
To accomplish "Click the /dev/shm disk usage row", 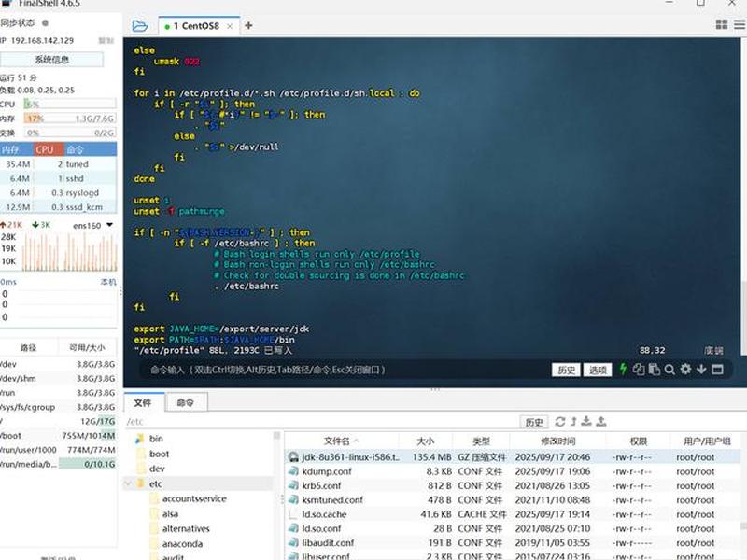I will coord(58,378).
